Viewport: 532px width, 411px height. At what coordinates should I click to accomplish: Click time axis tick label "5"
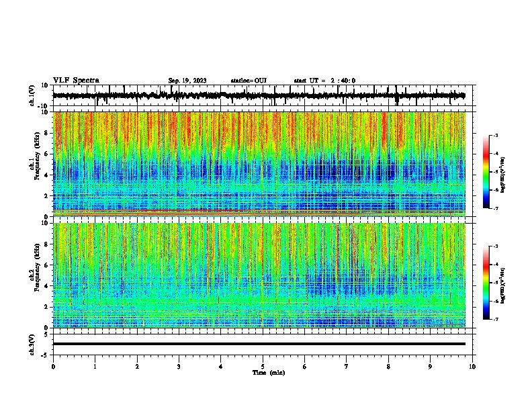(263, 367)
